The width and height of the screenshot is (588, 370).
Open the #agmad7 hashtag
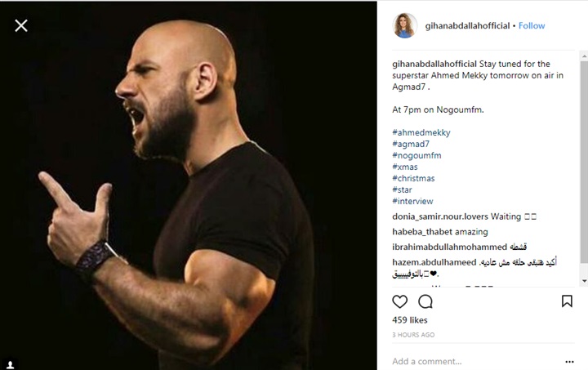pyautogui.click(x=411, y=144)
